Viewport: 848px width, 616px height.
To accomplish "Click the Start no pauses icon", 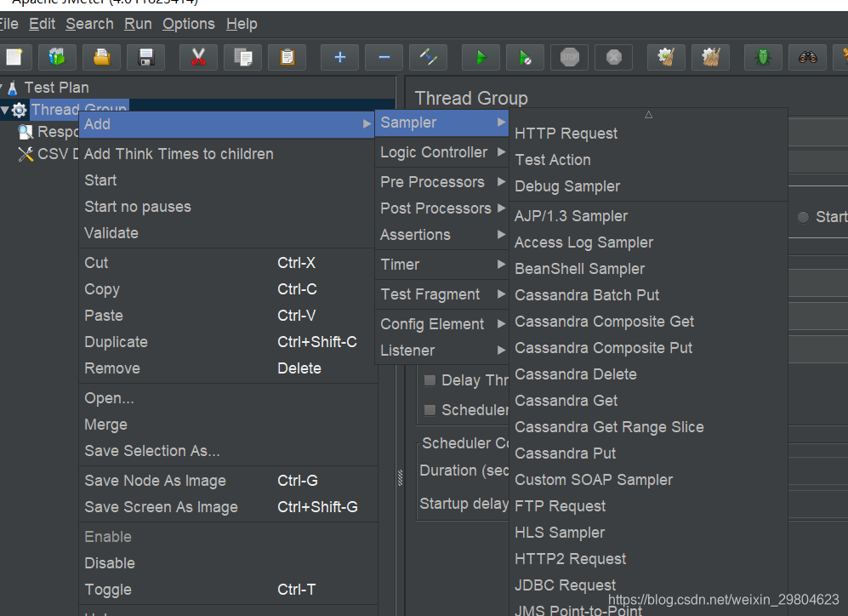I will [525, 57].
